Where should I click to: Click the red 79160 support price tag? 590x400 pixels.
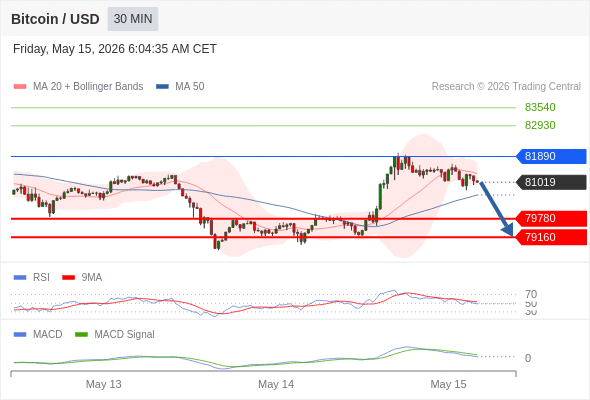(551, 237)
